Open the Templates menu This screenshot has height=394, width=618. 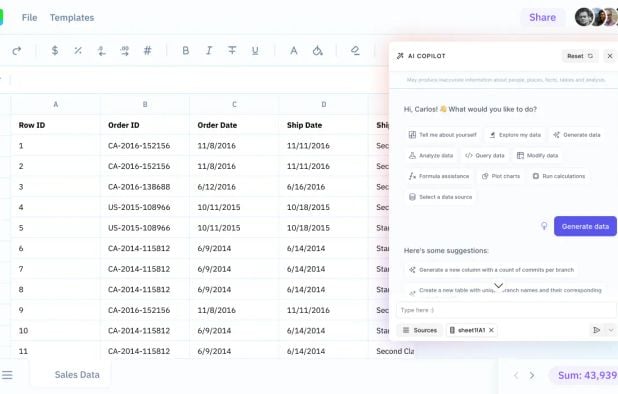pyautogui.click(x=72, y=18)
